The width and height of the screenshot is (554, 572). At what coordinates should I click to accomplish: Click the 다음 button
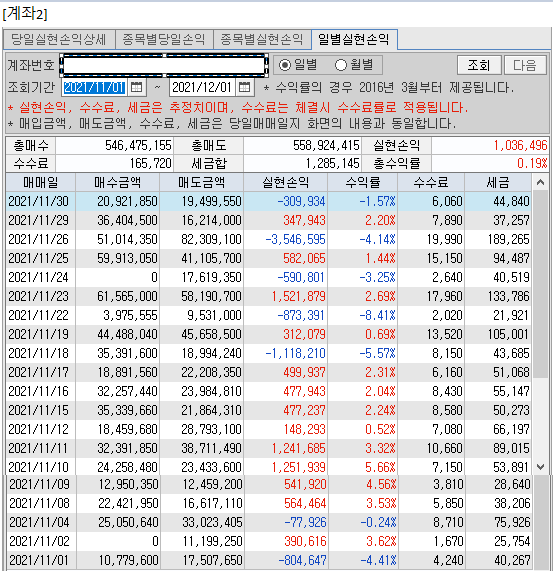click(x=525, y=65)
